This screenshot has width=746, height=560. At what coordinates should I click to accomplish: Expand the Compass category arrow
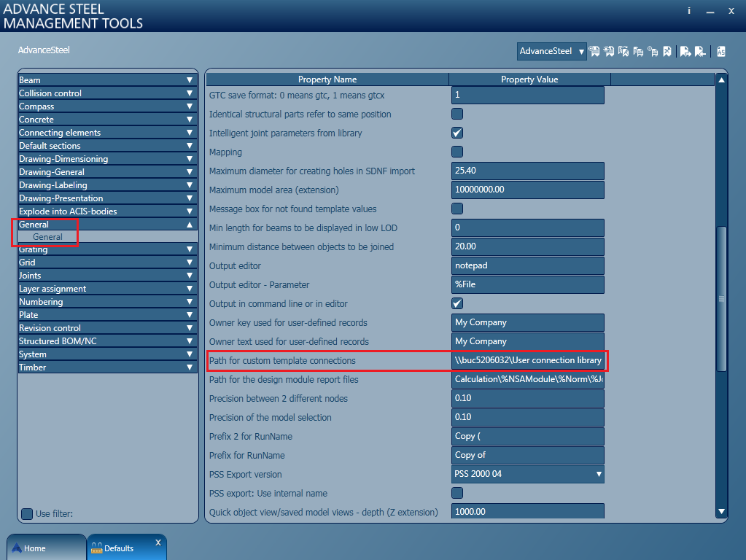(x=190, y=106)
